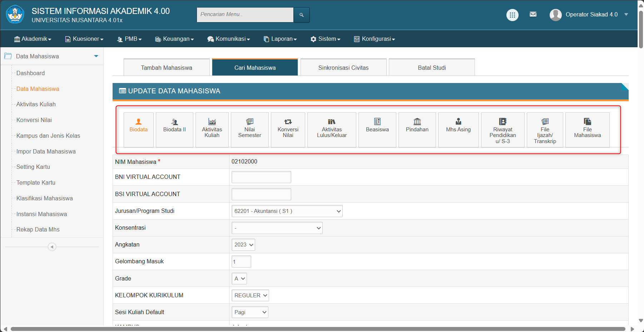644x332 pixels.
Task: Open the Pindahan section icon
Action: 417,126
